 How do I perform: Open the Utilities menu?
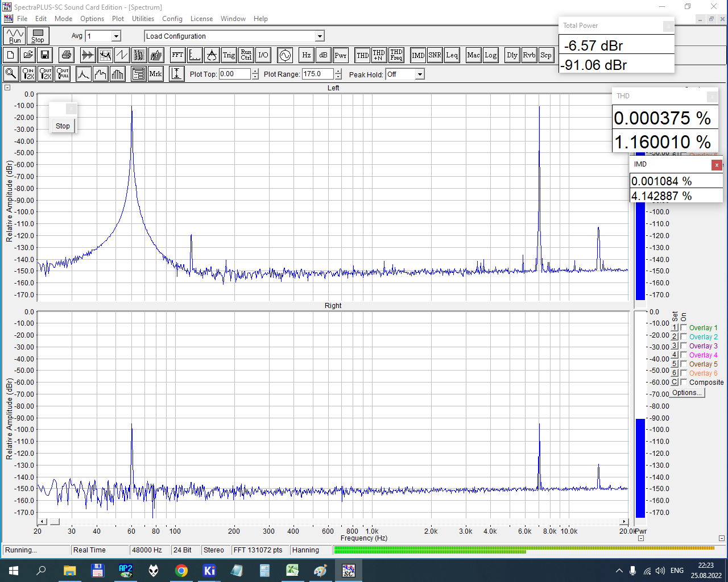point(143,19)
